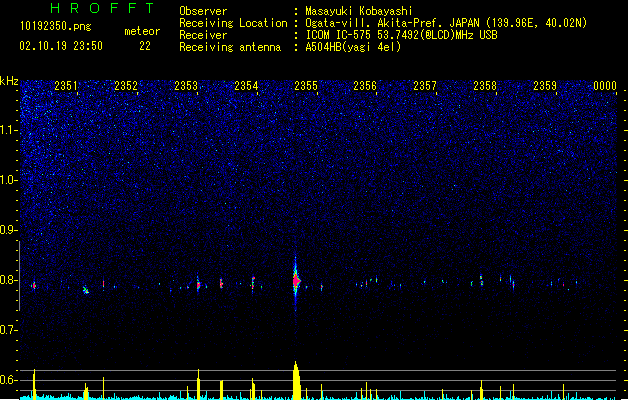This screenshot has height=400, width=629.
Task: Select the file name 10192350.png
Action: click(56, 27)
